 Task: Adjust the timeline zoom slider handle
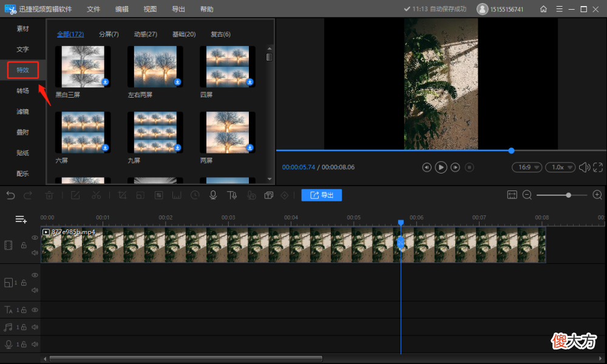coord(568,195)
